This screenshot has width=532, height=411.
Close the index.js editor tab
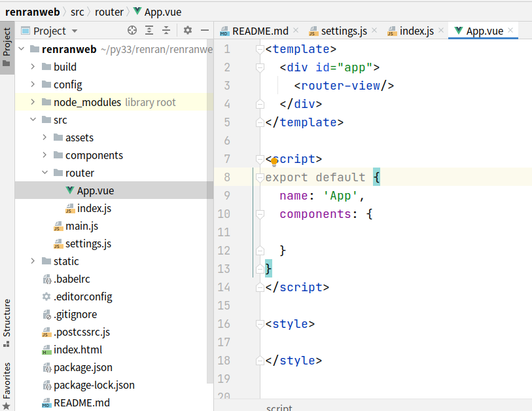point(441,30)
